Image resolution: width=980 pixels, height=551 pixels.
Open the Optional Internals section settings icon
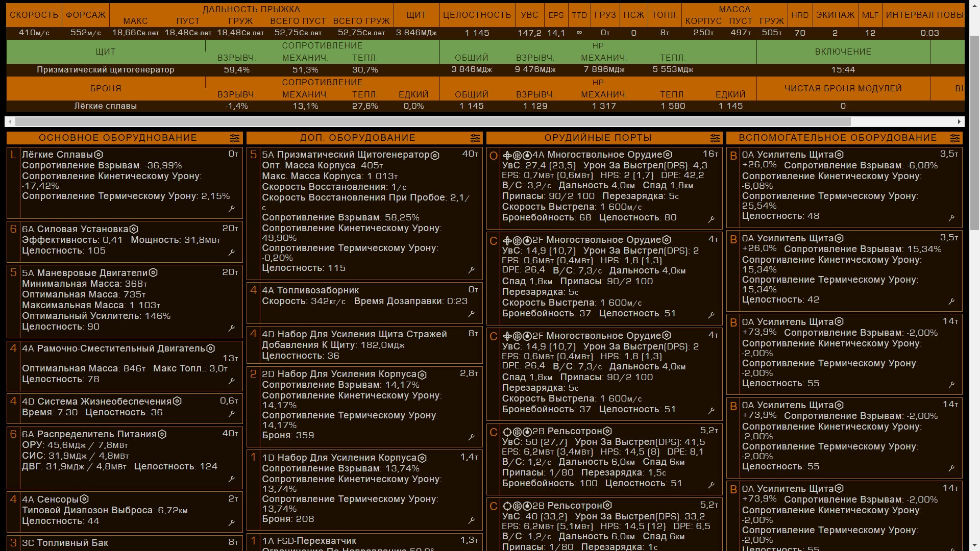[x=475, y=138]
